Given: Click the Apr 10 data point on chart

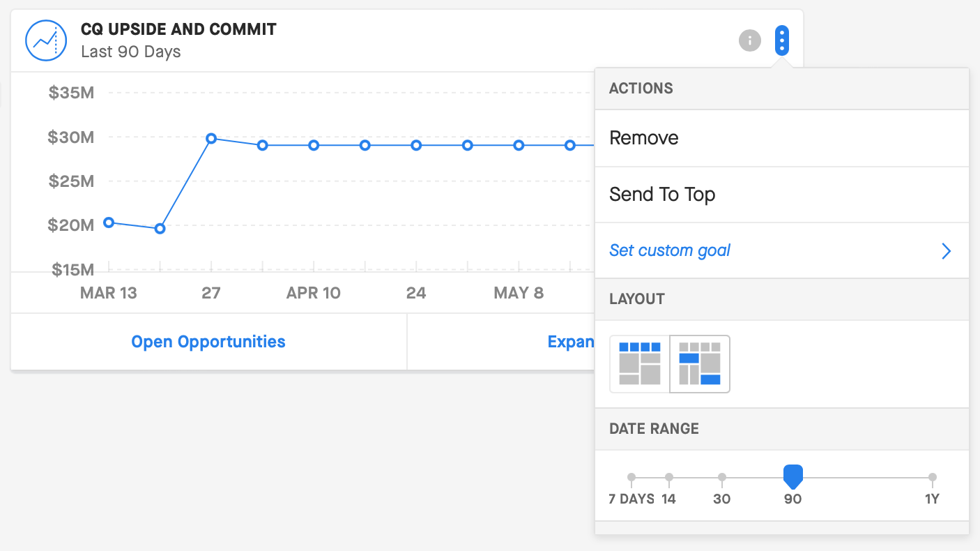Looking at the screenshot, I should (314, 145).
